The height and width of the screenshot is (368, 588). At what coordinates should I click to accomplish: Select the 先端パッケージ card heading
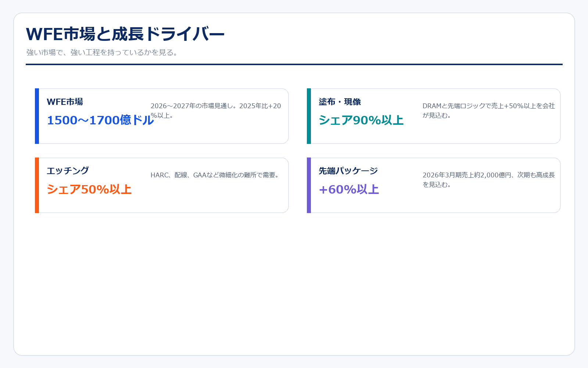tap(348, 171)
